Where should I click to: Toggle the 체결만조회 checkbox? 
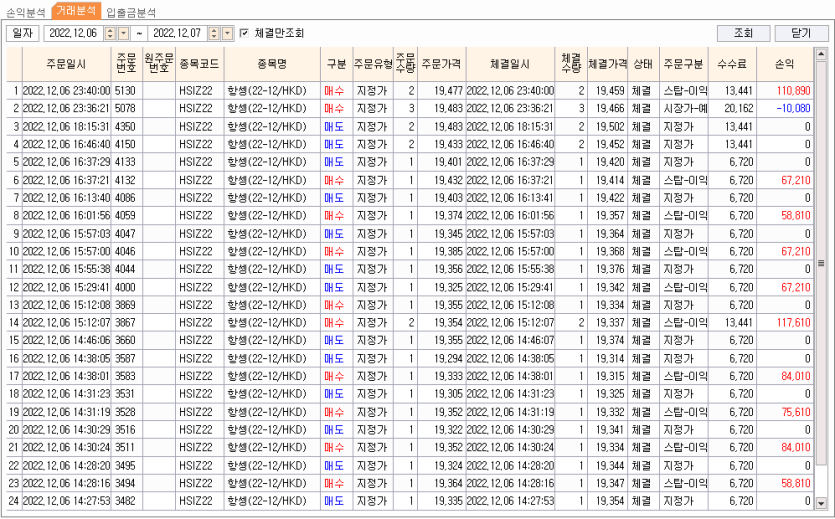244,33
